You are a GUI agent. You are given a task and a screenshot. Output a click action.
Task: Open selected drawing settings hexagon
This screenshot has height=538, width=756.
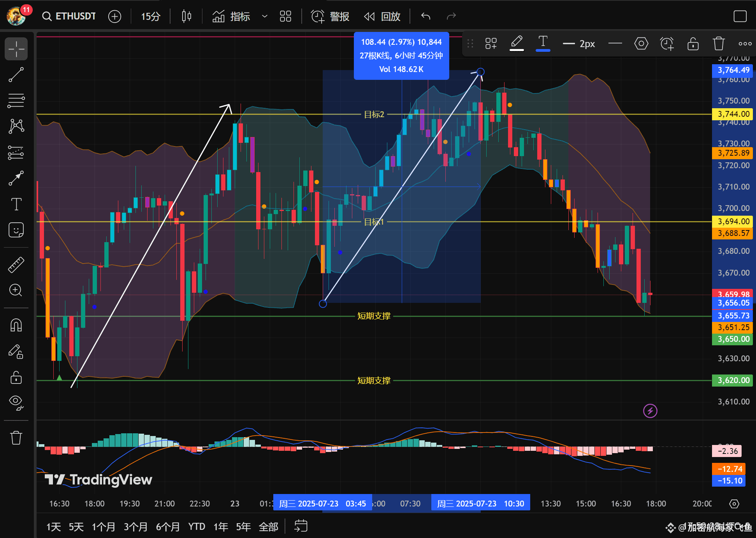[641, 44]
